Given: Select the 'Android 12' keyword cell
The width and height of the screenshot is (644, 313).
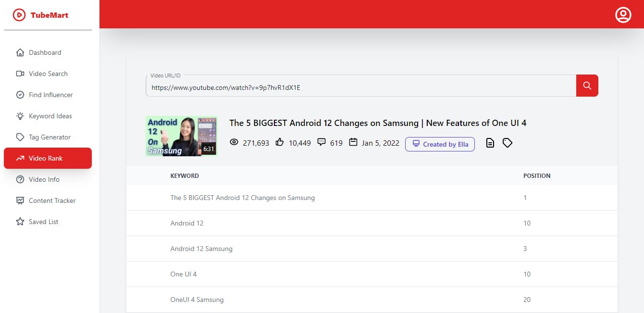Looking at the screenshot, I should [187, 223].
